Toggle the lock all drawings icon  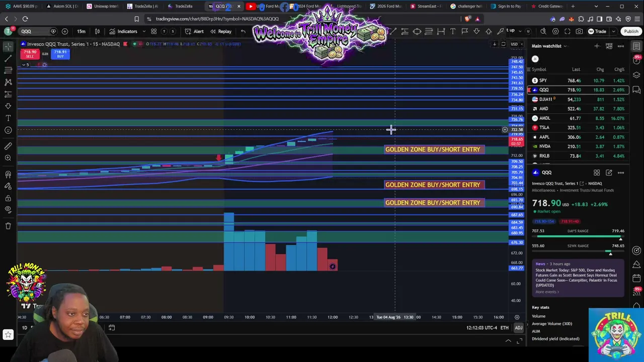point(8,198)
